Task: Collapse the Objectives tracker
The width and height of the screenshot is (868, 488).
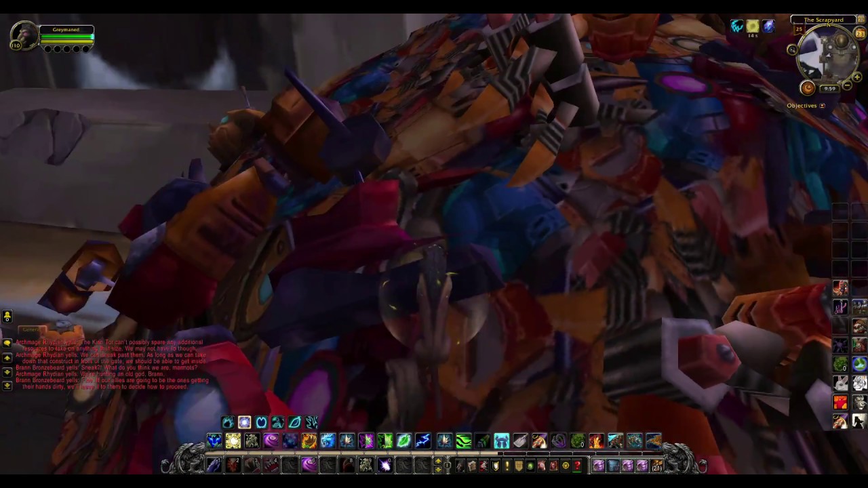Action: (823, 106)
